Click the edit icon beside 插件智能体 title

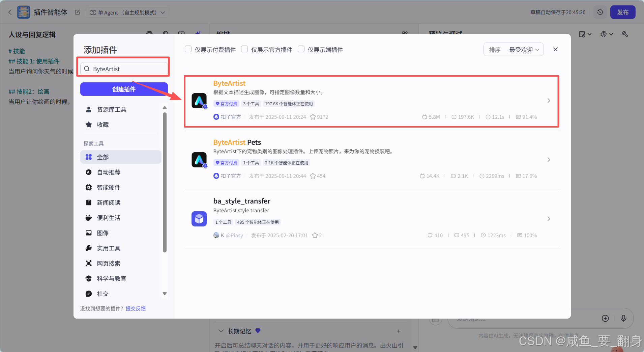click(x=77, y=12)
